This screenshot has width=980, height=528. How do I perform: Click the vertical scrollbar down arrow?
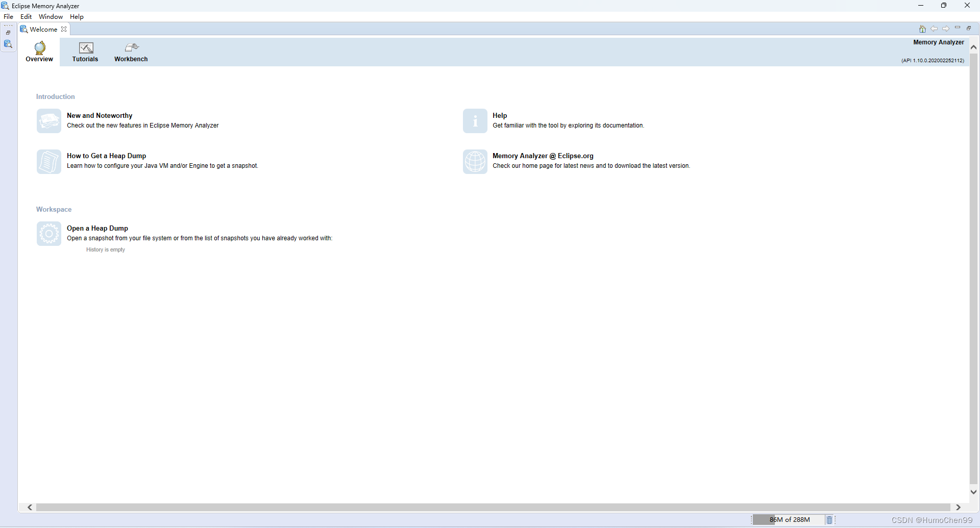(x=974, y=492)
